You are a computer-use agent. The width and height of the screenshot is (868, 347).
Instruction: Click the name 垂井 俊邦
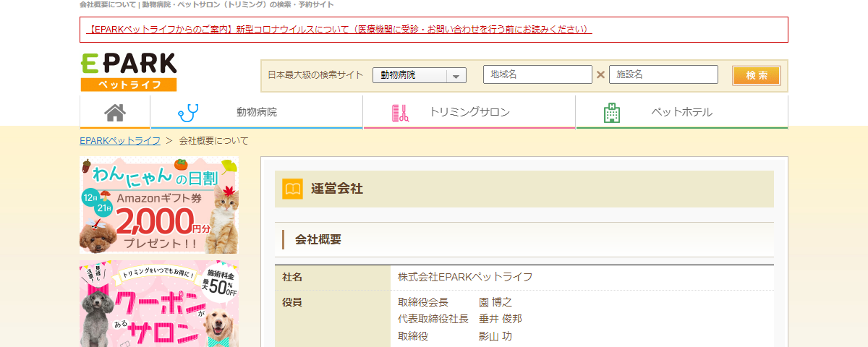tap(501, 319)
